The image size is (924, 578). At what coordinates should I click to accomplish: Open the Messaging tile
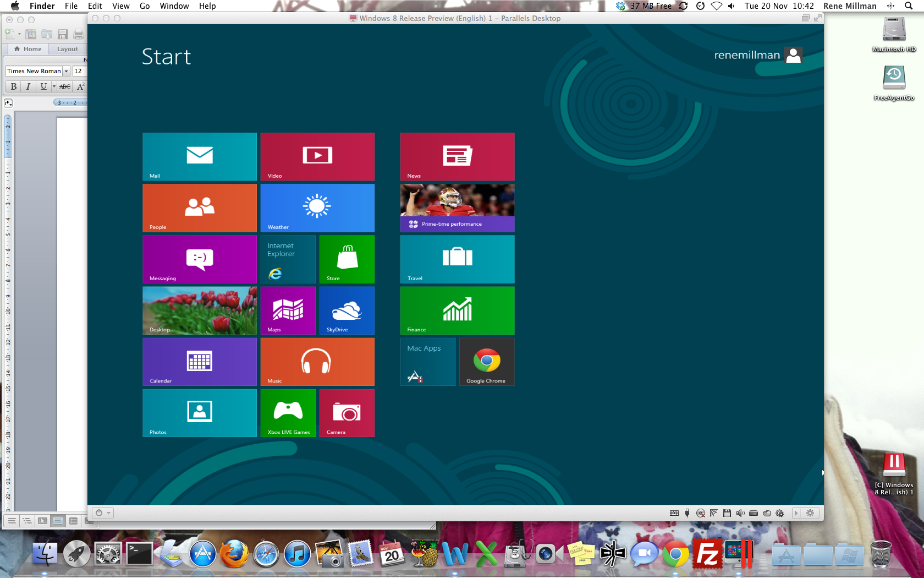(200, 259)
